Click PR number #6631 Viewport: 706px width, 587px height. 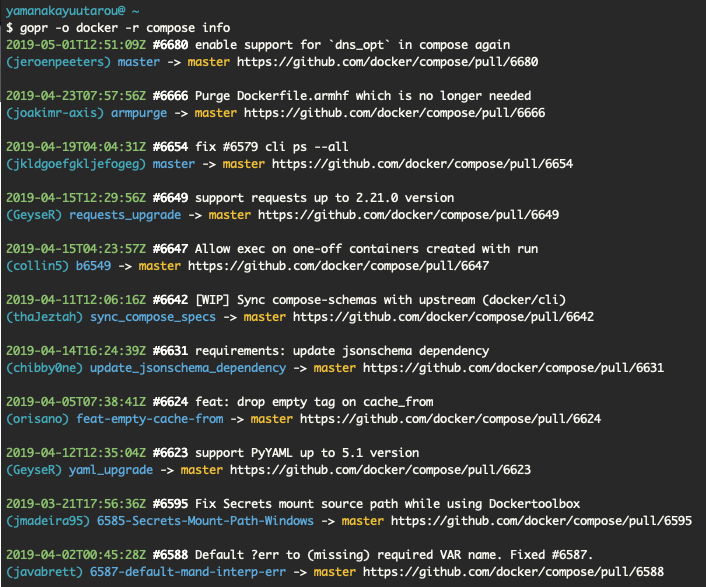(170, 351)
